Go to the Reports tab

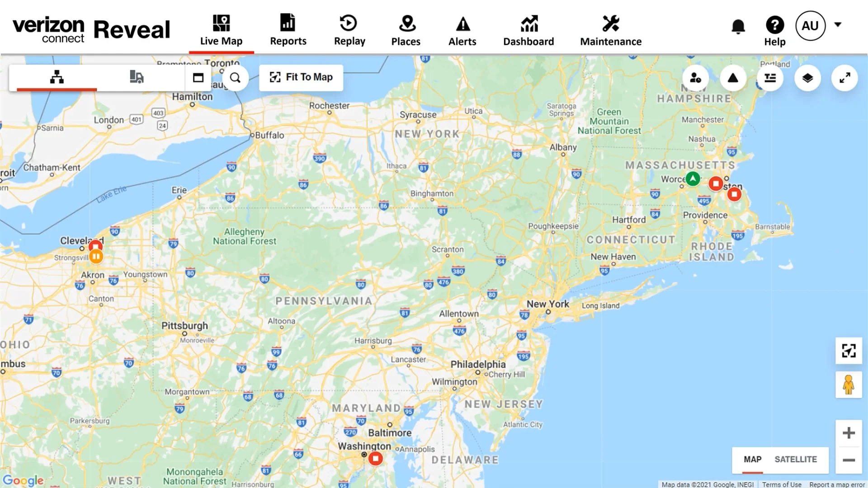pyautogui.click(x=288, y=30)
